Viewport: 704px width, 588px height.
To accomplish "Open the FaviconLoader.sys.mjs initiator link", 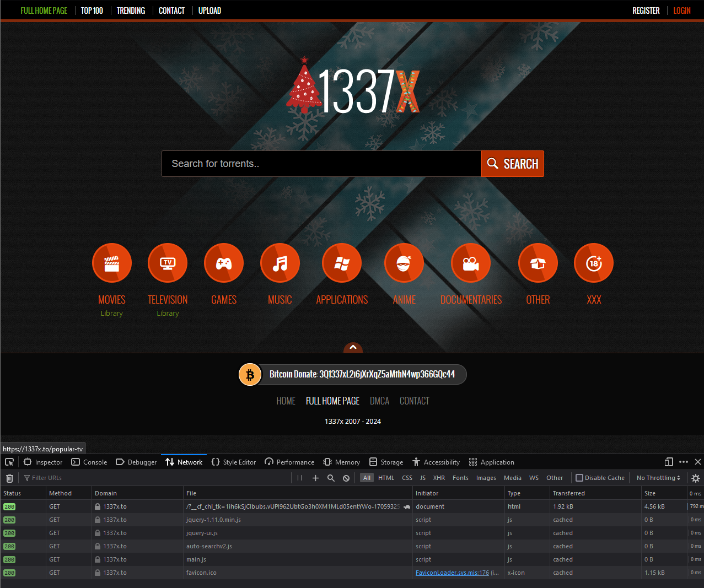I will click(452, 573).
